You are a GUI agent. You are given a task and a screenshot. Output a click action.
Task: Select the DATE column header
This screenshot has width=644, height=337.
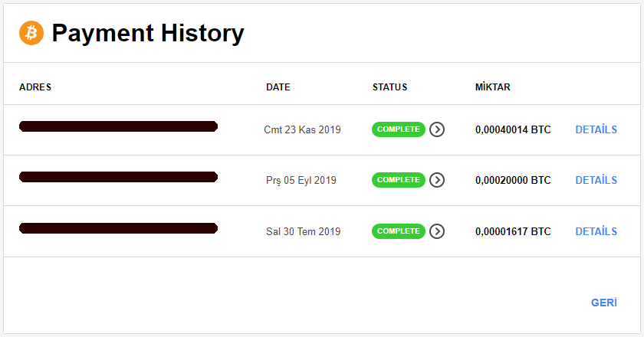[278, 87]
